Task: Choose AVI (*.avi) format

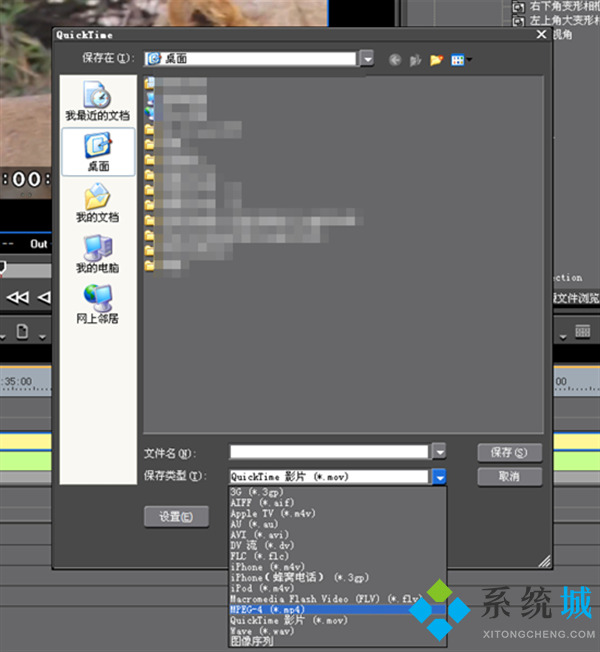Action: pos(338,535)
